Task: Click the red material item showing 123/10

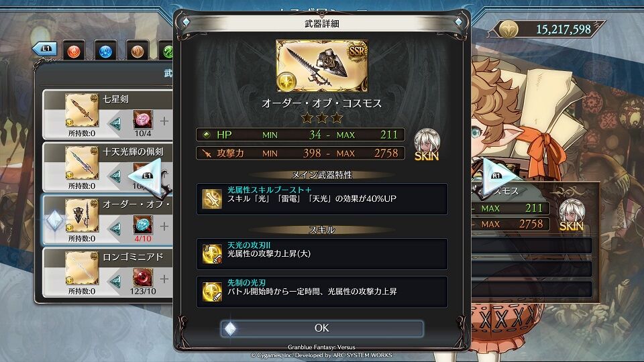Action: 143,278
